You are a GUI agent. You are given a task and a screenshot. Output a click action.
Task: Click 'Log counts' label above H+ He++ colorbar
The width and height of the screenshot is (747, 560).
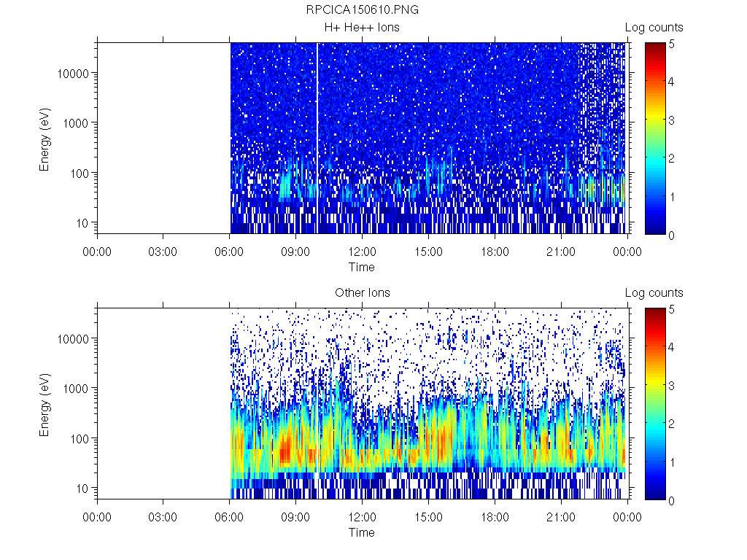(x=654, y=28)
